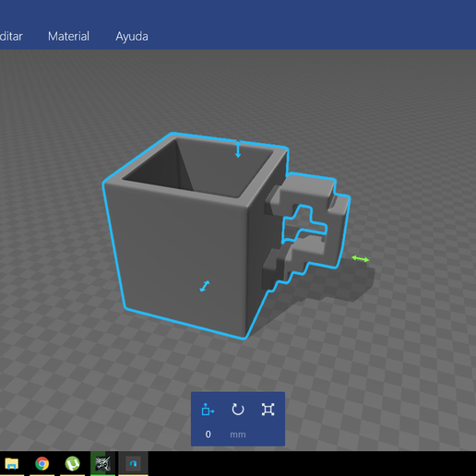Launch Google Chrome from the taskbar
476x476 pixels.
[42, 464]
